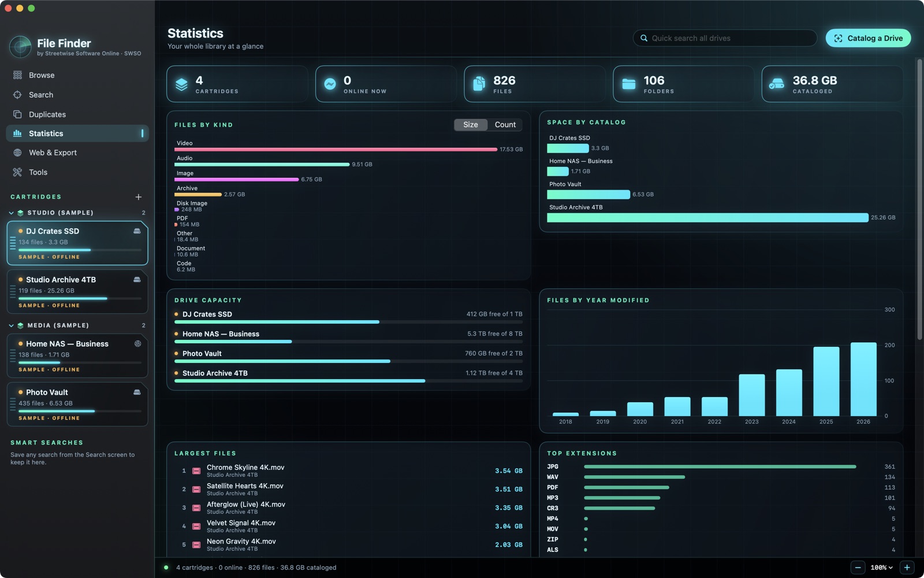Open the 100% zoom level dropdown
924x578 pixels.
pyautogui.click(x=882, y=568)
